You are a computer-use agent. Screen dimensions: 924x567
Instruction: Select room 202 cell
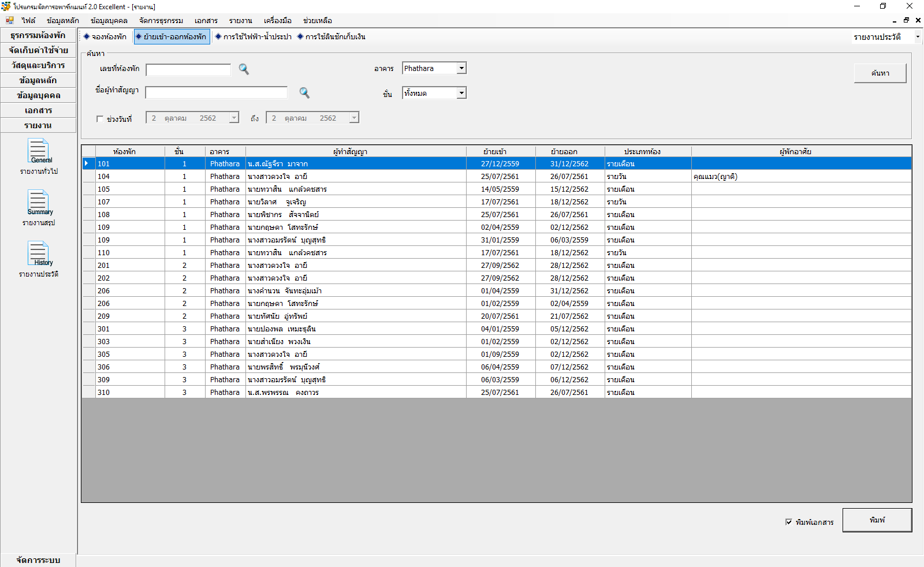point(130,278)
